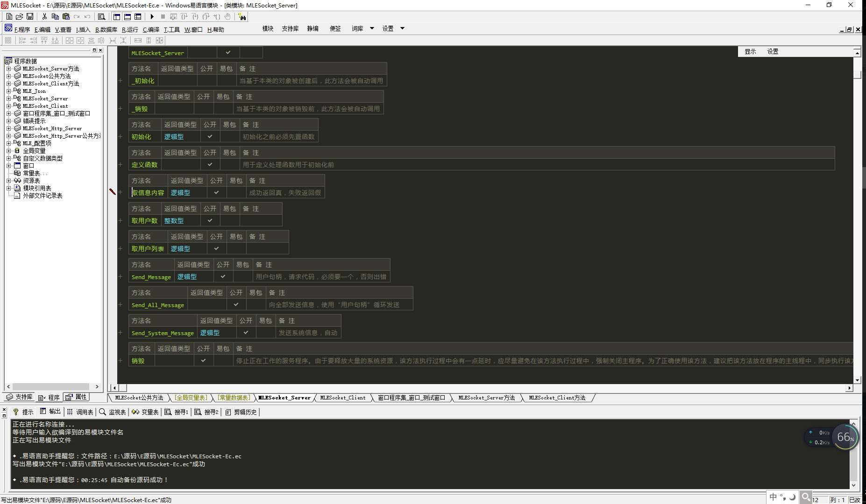Open the C.编译 menu
The width and height of the screenshot is (866, 504).
(x=151, y=29)
